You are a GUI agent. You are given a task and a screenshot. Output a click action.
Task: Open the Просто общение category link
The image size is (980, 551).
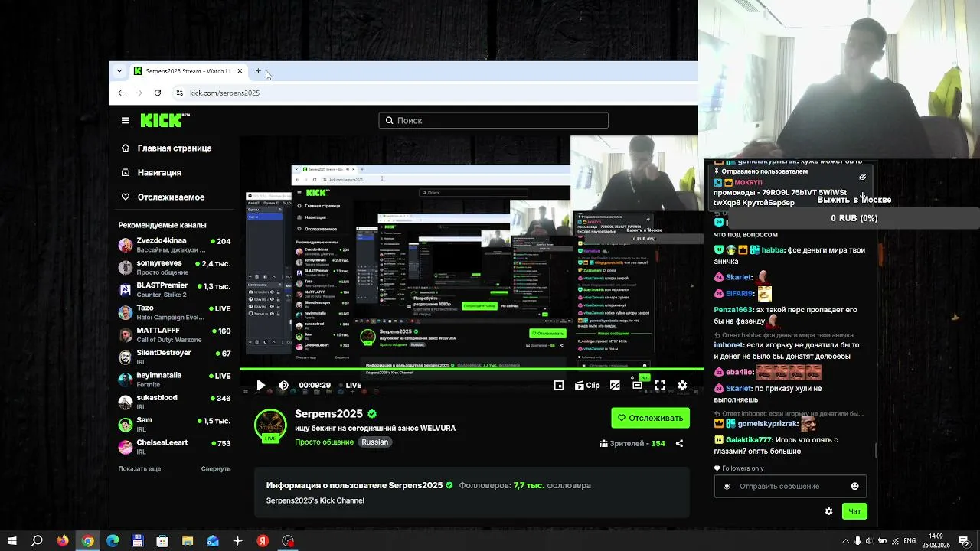pos(325,442)
